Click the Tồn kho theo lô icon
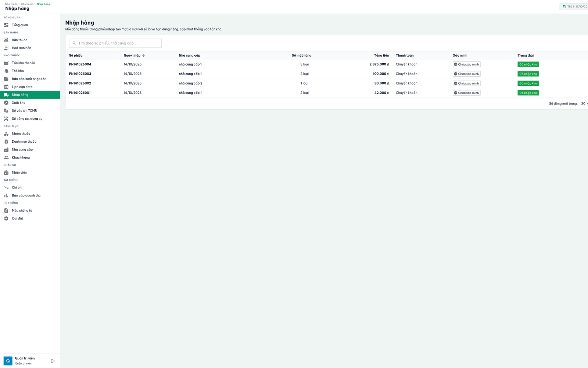This screenshot has height=368, width=588. click(x=6, y=63)
